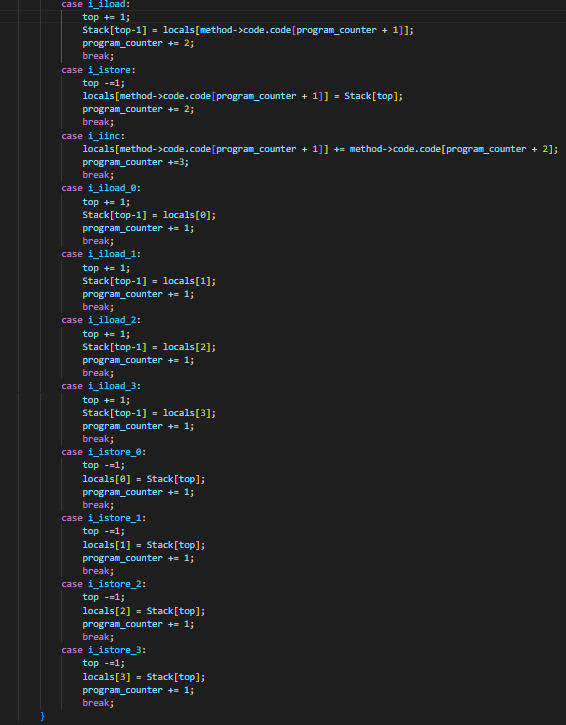Click 'program_counter + 2' in the iinc line

pyautogui.click(x=497, y=149)
